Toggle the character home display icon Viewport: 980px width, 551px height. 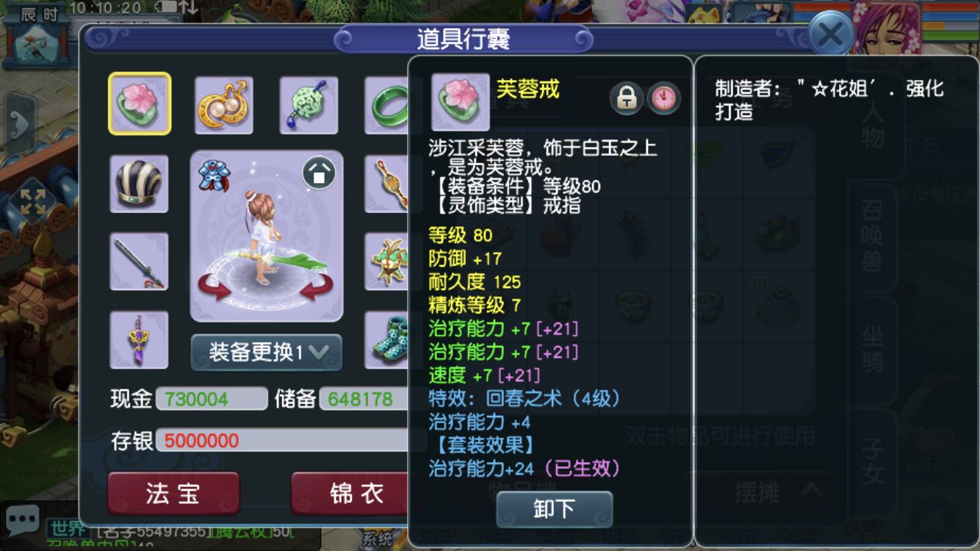click(x=319, y=173)
